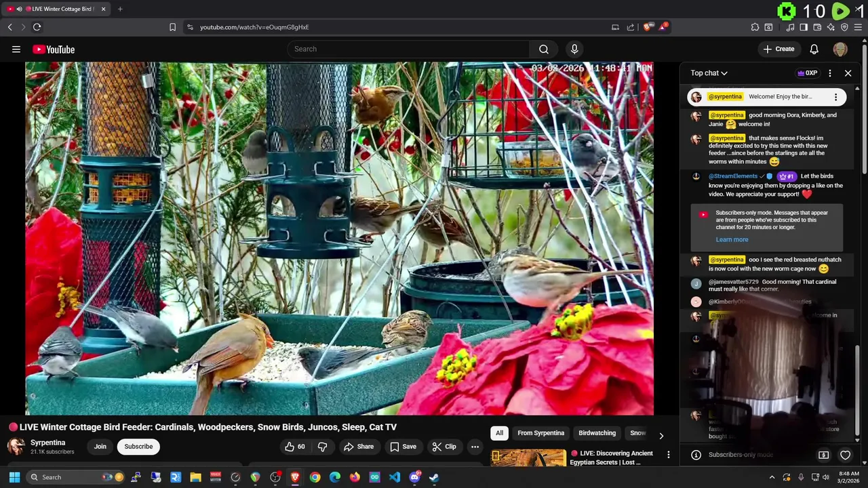Join the Syrpentina channel membership

100,447
